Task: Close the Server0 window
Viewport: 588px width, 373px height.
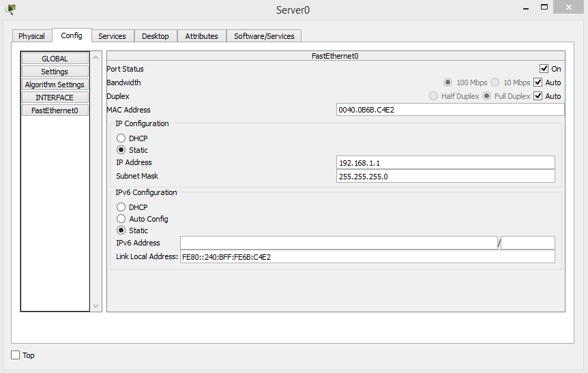Action: pos(568,7)
